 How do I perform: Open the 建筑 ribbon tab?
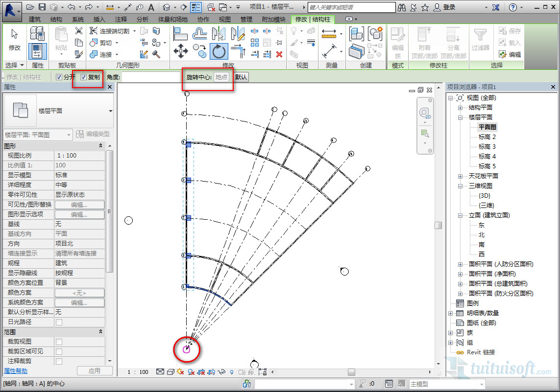35,19
